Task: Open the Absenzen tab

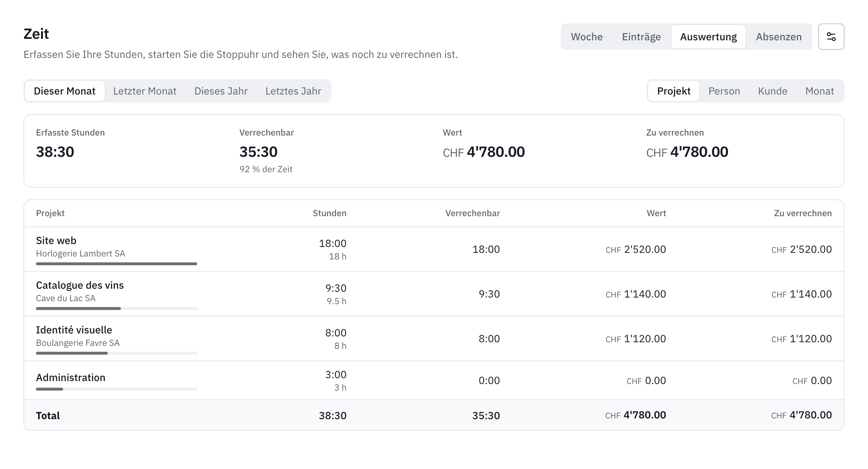Action: pyautogui.click(x=779, y=37)
